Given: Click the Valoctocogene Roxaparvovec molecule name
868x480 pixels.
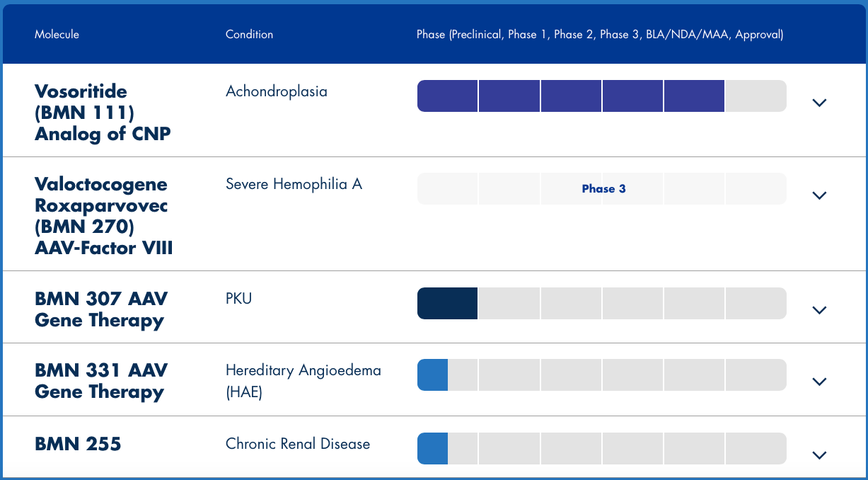Looking at the screenshot, I should pos(103,216).
